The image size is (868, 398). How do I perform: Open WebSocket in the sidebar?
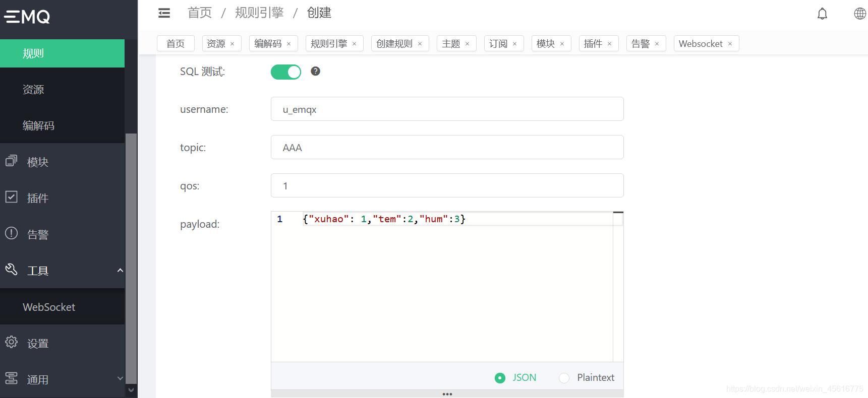[63, 307]
